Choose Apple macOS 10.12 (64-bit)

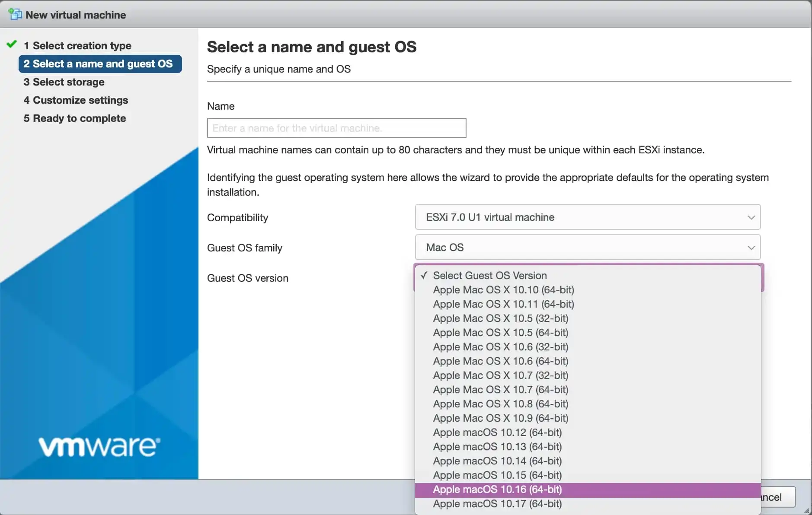point(497,432)
